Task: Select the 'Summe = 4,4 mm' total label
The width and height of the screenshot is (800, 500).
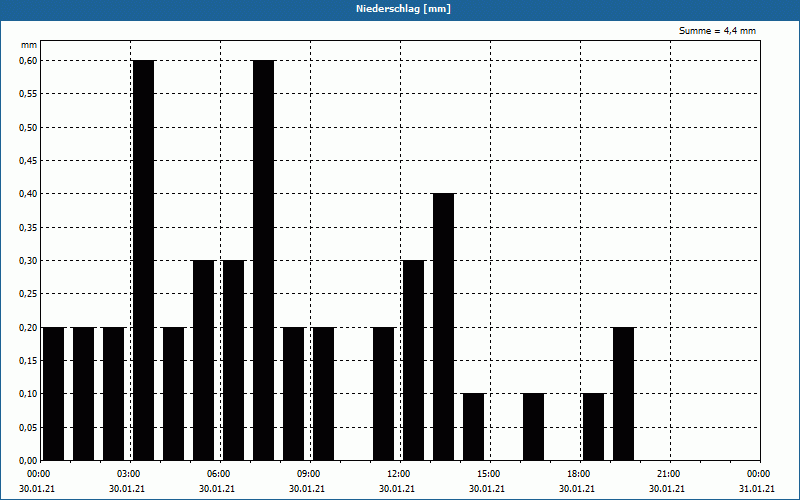Action: click(x=717, y=31)
